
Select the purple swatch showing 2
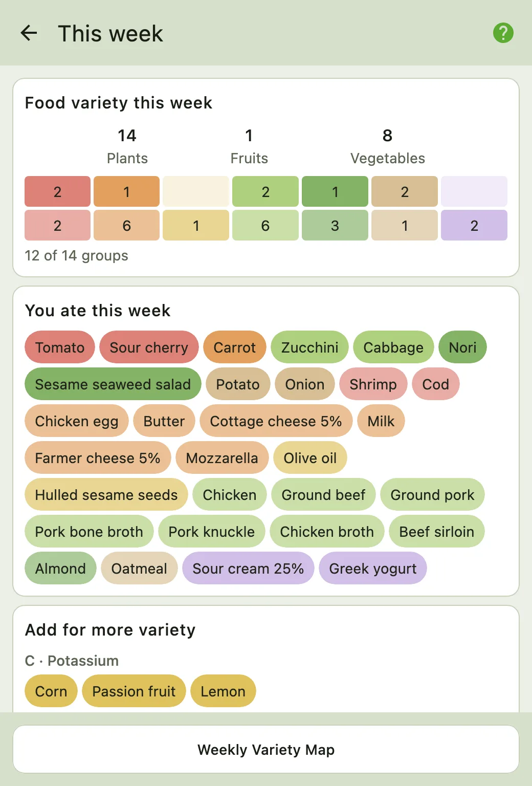click(x=474, y=226)
